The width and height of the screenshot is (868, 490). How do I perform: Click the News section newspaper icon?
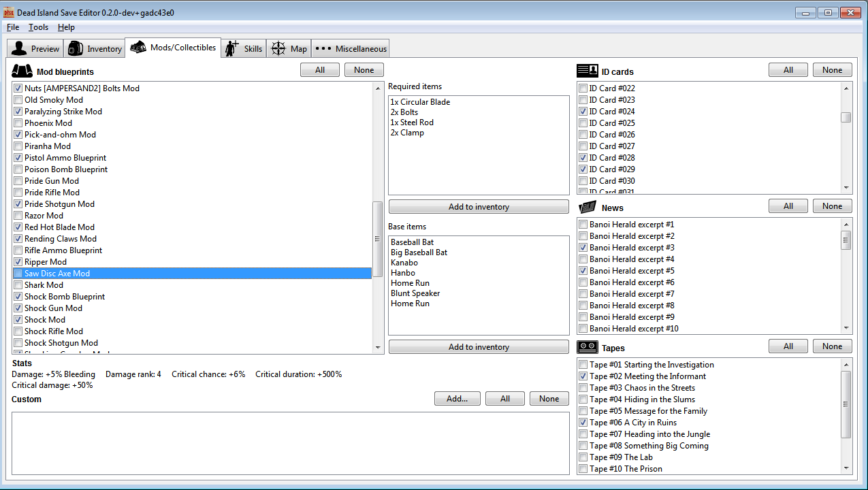click(x=587, y=207)
